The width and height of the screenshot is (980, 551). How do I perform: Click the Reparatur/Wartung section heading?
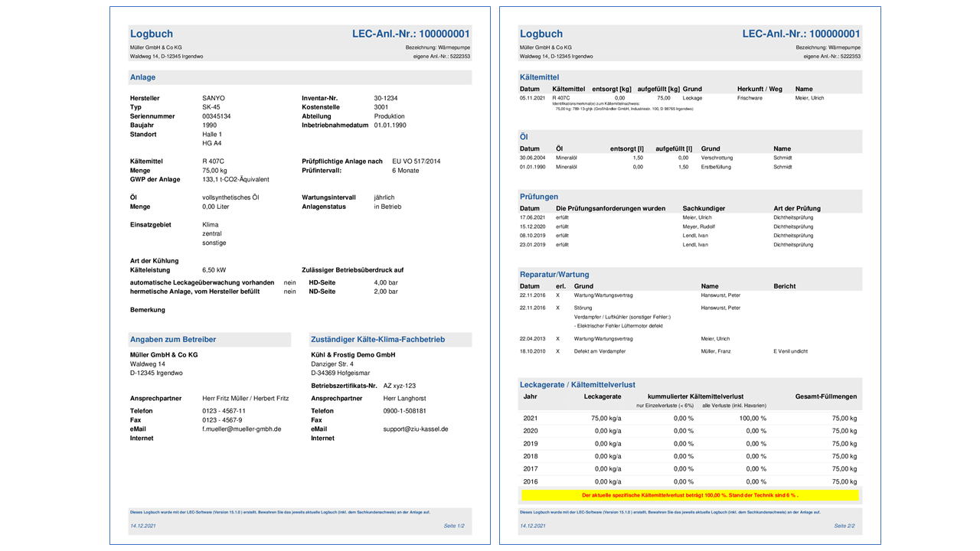[554, 274]
